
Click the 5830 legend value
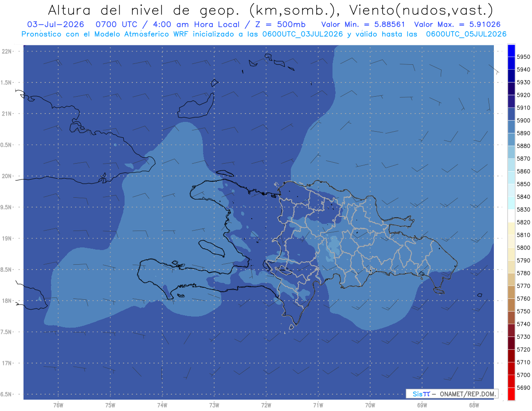[x=523, y=210]
